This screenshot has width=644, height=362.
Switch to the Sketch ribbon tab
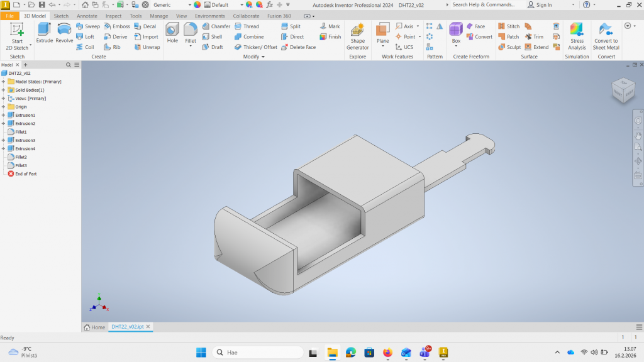tap(61, 16)
